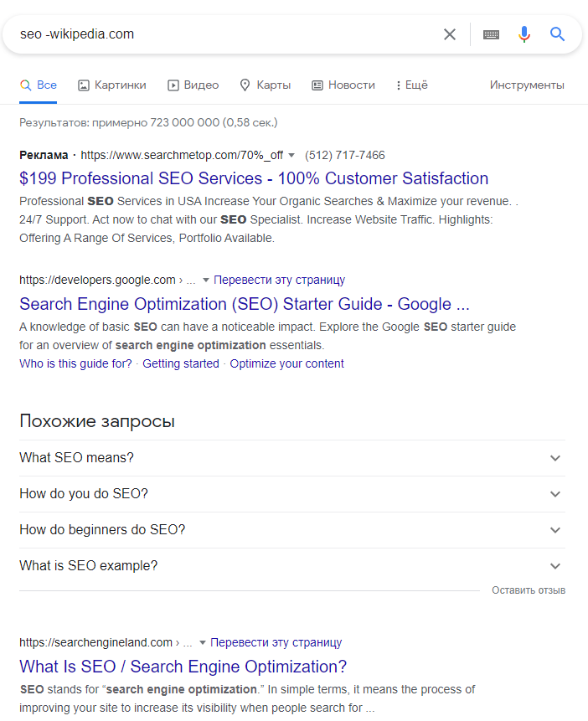Screen dimensions: 588x721
Task: Open the Инструменты search tools
Action: [x=527, y=85]
